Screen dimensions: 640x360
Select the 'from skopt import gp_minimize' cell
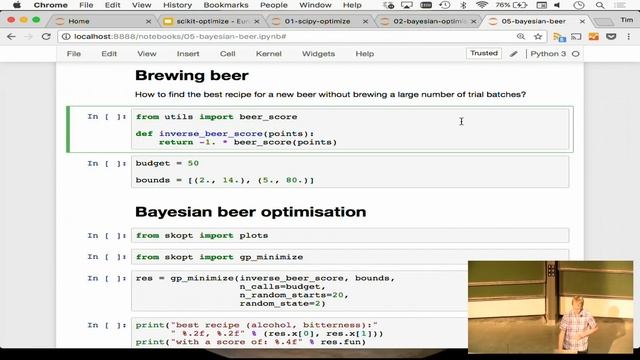350,257
